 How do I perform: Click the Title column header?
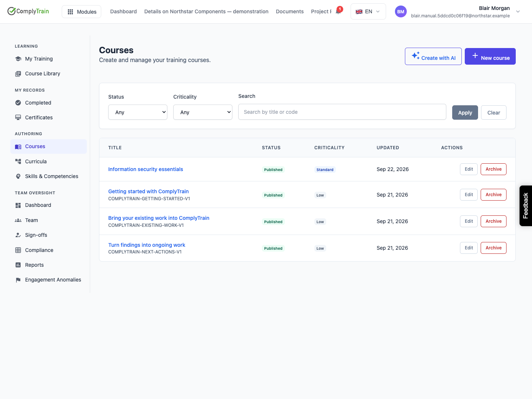(115, 148)
